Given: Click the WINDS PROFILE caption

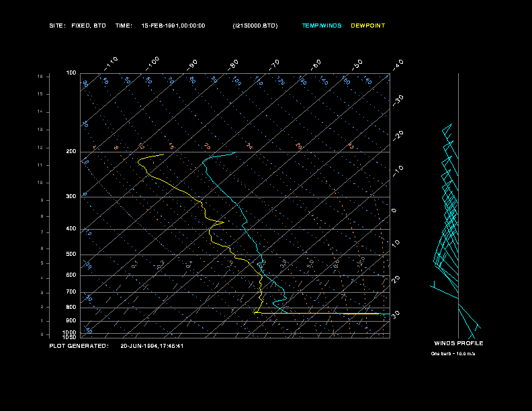Looking at the screenshot, I should coord(459,343).
